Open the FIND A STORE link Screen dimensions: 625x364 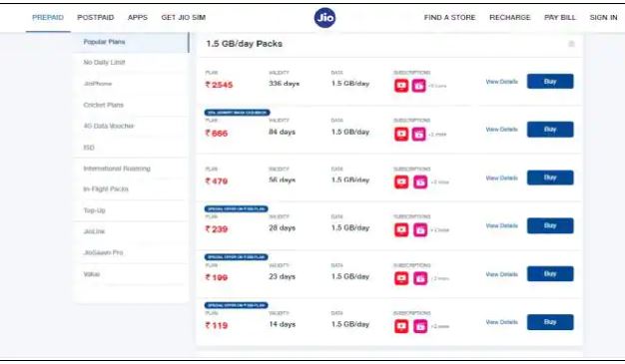(449, 18)
